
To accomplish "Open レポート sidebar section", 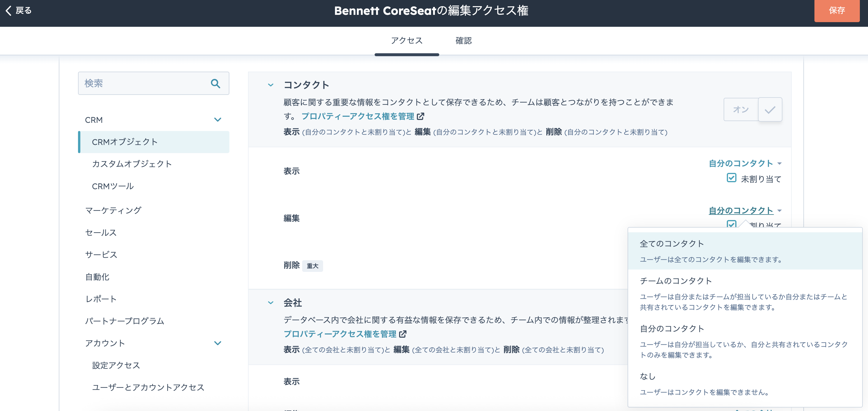I will click(101, 299).
